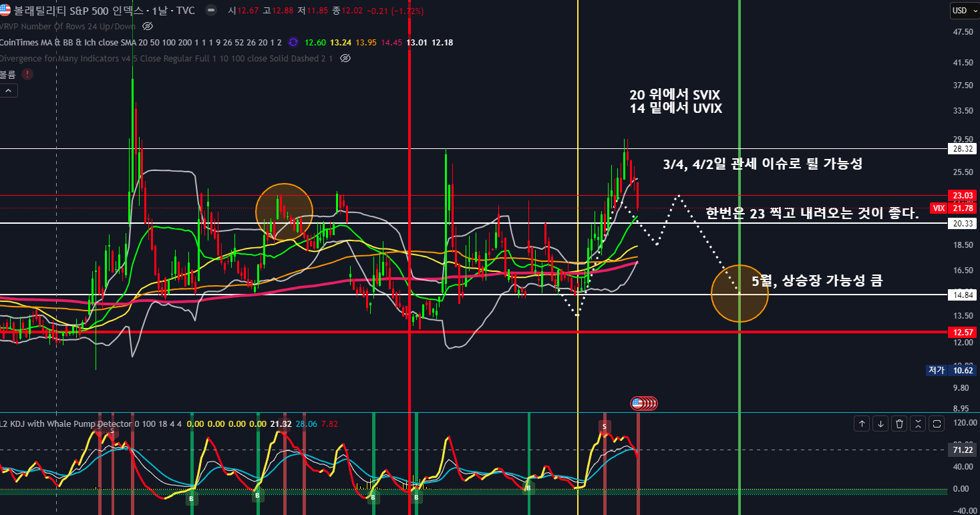Show the Divergence for Many Indicators overlay
Viewport: 980px width, 515px height.
point(345,58)
